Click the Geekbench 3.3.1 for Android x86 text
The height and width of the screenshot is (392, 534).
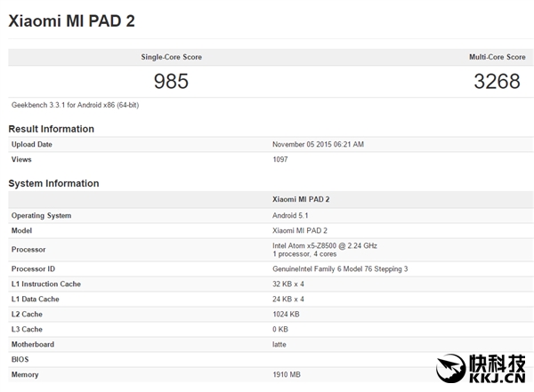coord(76,105)
